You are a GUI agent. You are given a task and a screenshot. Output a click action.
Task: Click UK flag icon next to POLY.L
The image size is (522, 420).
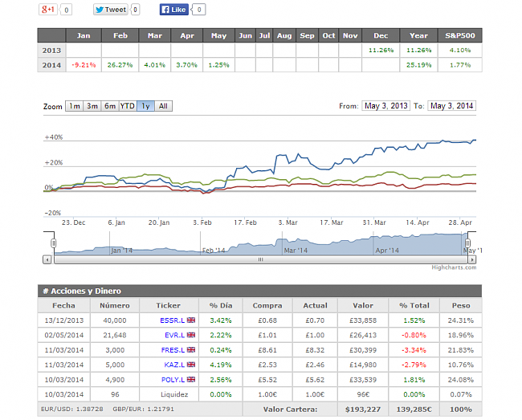pyautogui.click(x=191, y=379)
